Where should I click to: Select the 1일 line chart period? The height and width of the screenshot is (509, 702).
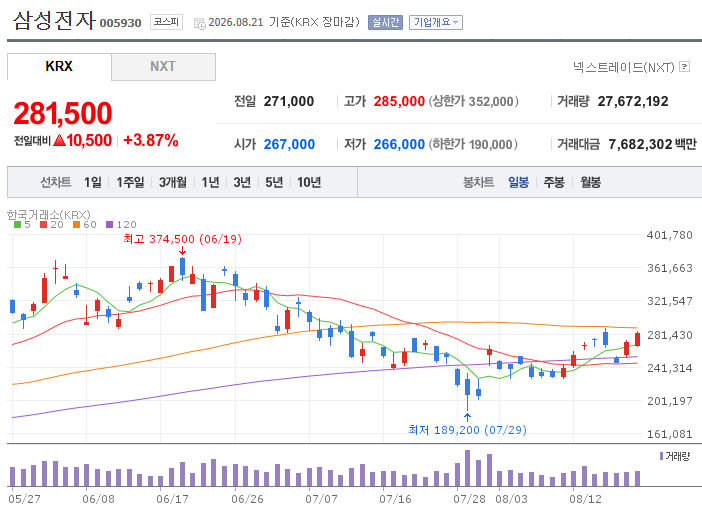pyautogui.click(x=93, y=182)
